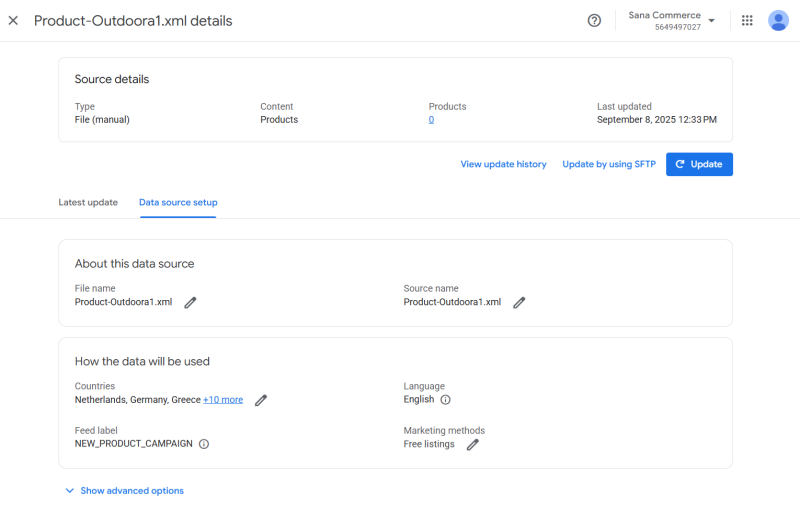The width and height of the screenshot is (800, 508).
Task: Edit the Source name with pencil icon
Action: coord(519,302)
